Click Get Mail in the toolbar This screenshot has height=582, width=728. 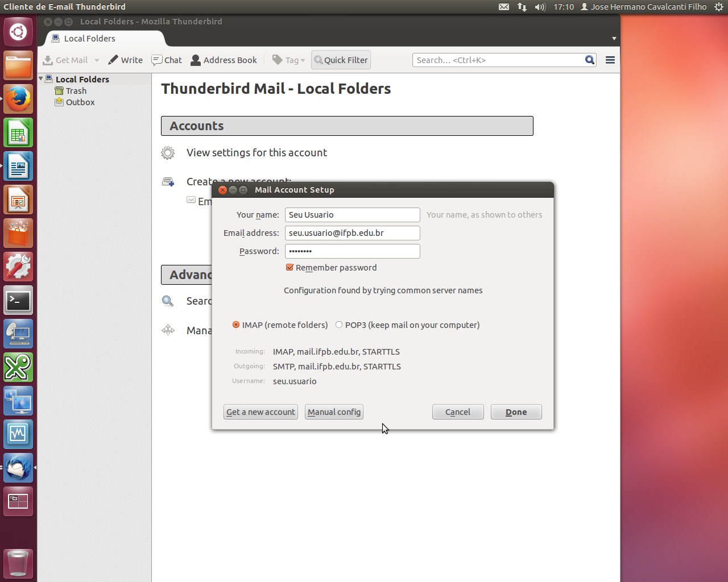pyautogui.click(x=65, y=60)
